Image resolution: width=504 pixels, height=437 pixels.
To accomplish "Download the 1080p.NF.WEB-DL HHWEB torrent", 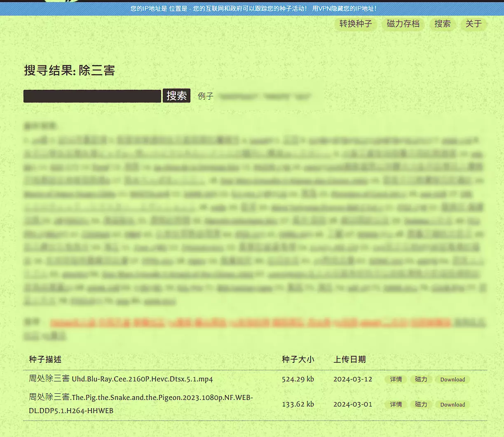I will click(x=452, y=404).
